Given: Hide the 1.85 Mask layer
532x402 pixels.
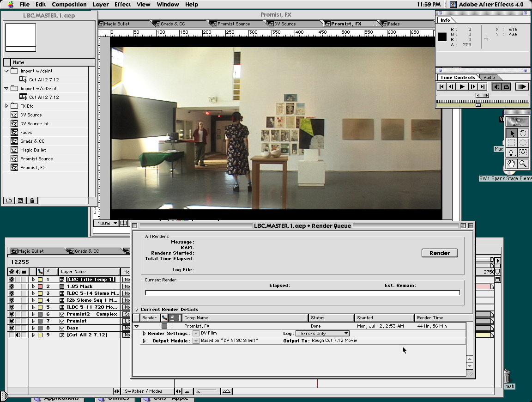Looking at the screenshot, I should pos(12,286).
